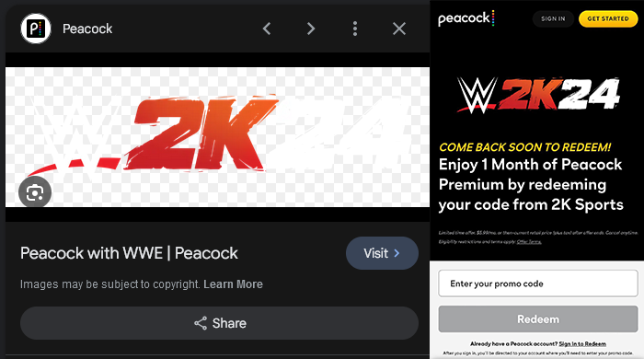Viewport: 644px width, 359px height.
Task: Open the 'Sign in to Redeem' link
Action: point(582,343)
